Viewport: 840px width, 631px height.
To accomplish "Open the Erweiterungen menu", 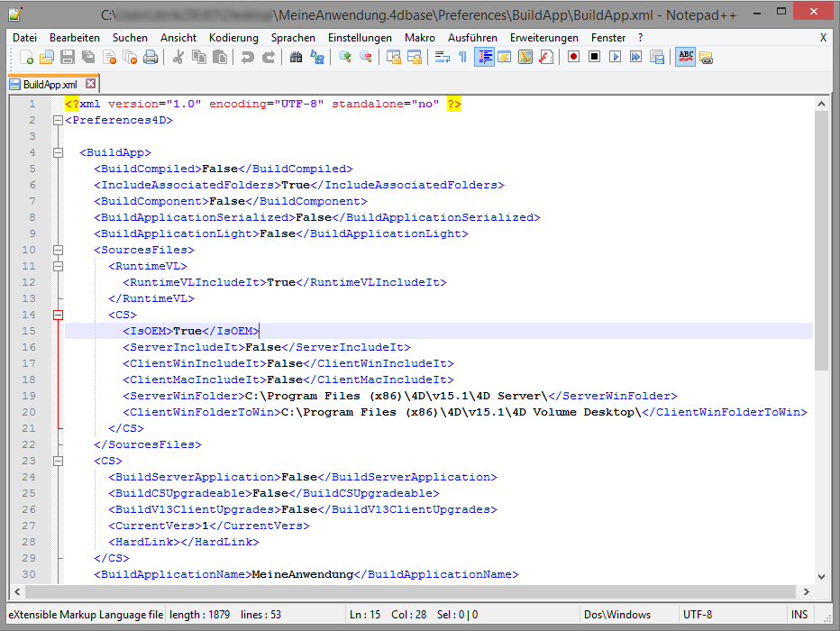I will click(x=543, y=38).
